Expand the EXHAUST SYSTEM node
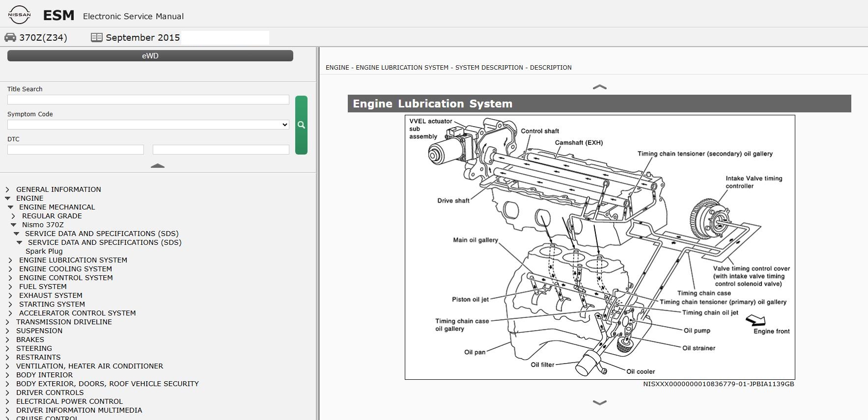 pos(10,295)
